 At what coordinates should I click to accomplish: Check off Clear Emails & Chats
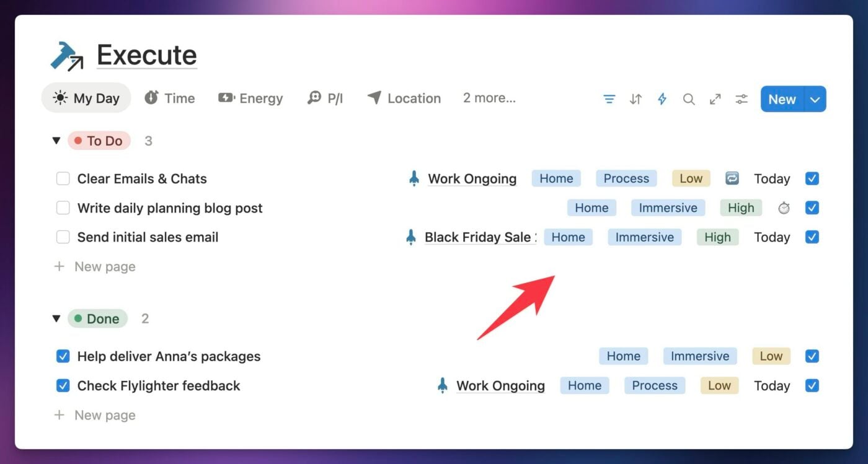(x=63, y=178)
